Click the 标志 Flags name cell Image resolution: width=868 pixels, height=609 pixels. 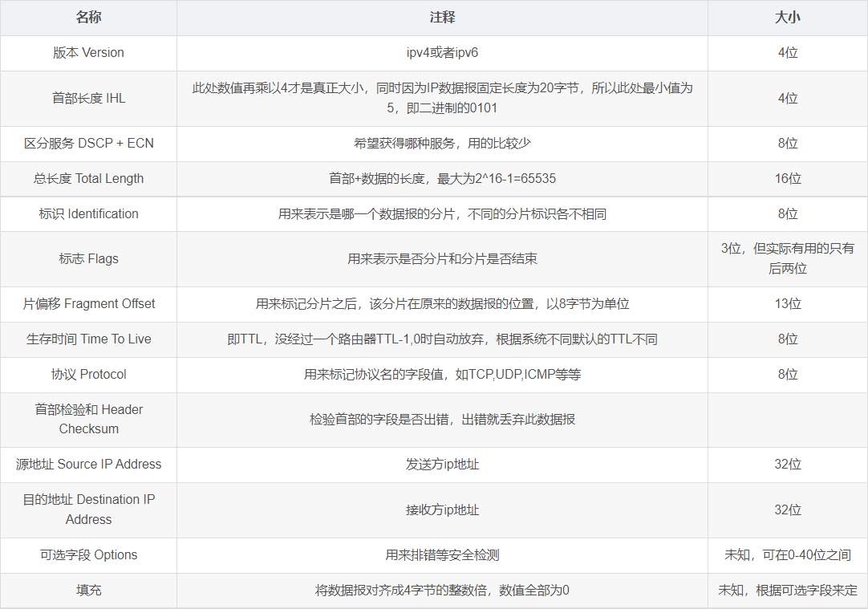(88, 259)
